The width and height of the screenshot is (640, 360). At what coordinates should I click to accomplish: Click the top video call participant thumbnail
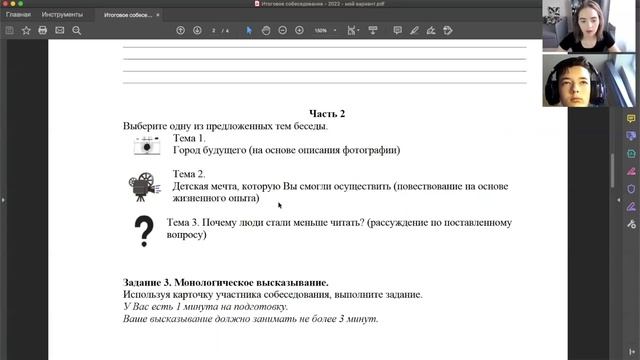click(589, 26)
